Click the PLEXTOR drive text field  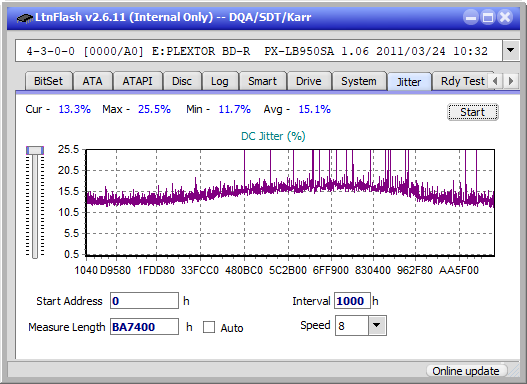(x=259, y=51)
